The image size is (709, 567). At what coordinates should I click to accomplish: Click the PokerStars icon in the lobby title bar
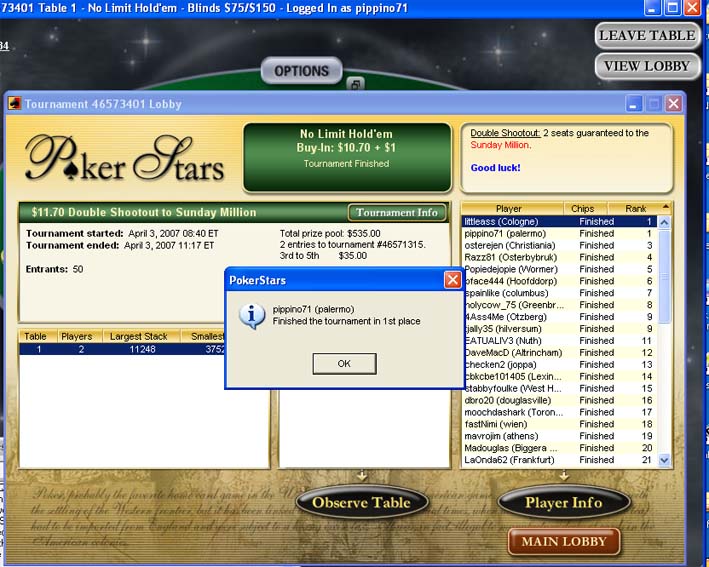click(15, 104)
